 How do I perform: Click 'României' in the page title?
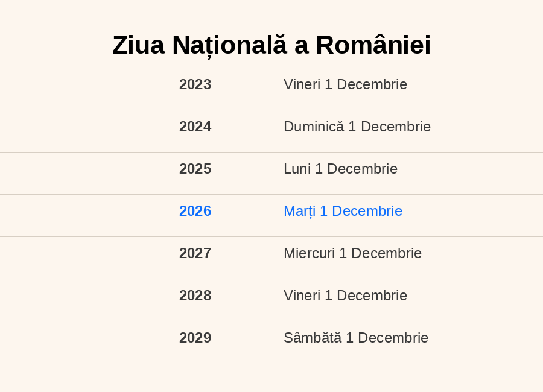(x=373, y=45)
